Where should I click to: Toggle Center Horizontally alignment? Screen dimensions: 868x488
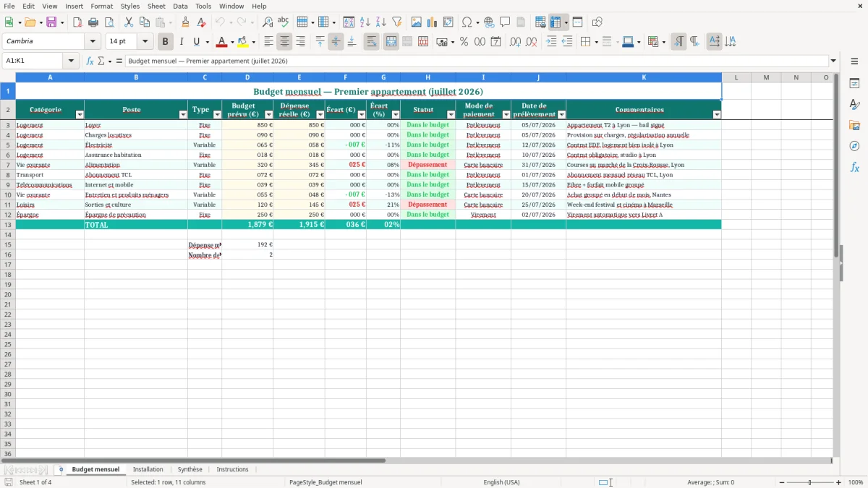(284, 42)
